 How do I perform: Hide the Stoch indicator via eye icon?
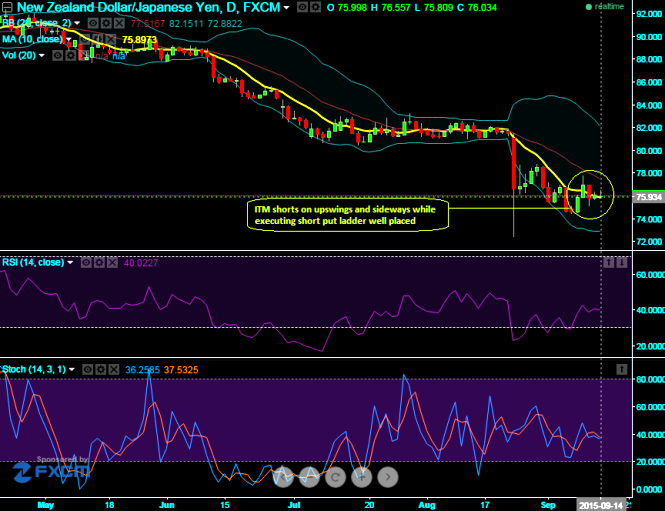[87, 370]
